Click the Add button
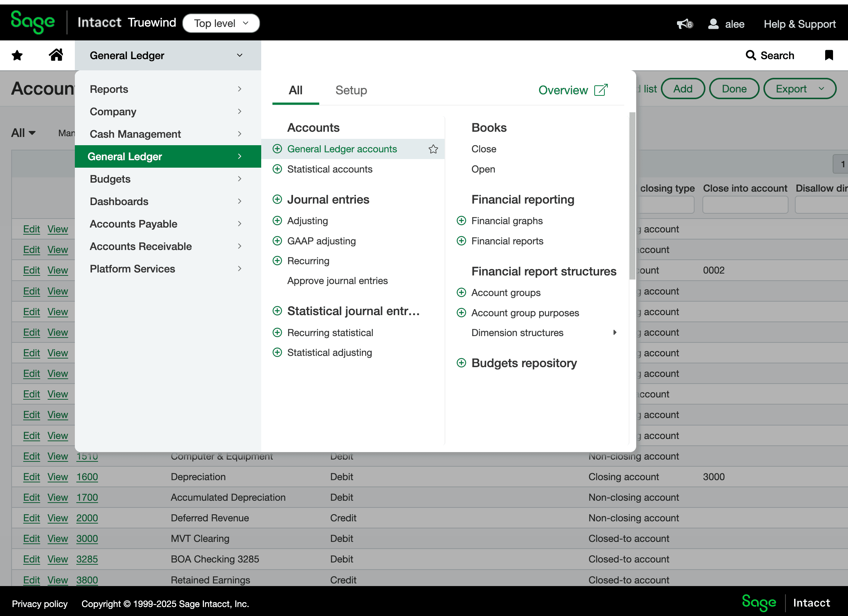Viewport: 848px width, 616px height. coord(683,89)
